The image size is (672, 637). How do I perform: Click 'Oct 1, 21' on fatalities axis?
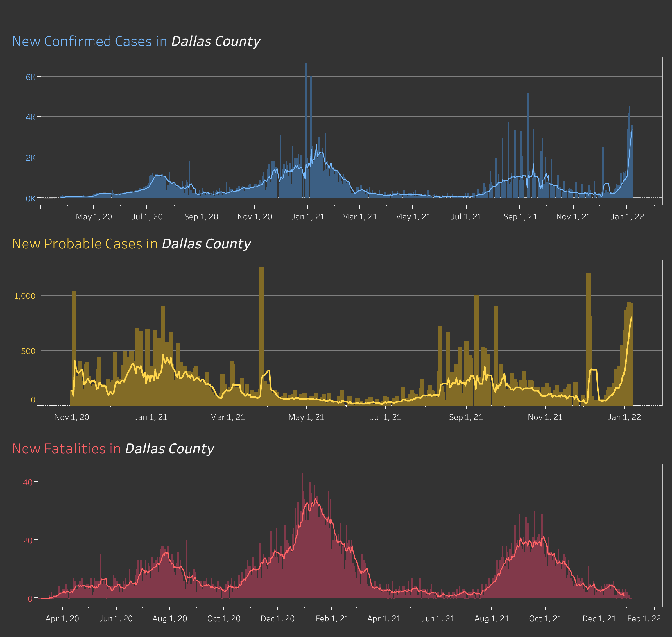pos(545,619)
